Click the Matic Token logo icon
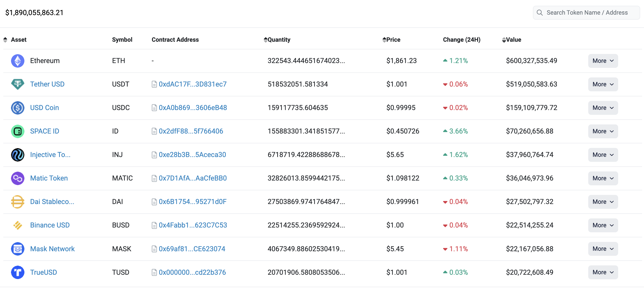Image resolution: width=644 pixels, height=292 pixels. [x=17, y=178]
